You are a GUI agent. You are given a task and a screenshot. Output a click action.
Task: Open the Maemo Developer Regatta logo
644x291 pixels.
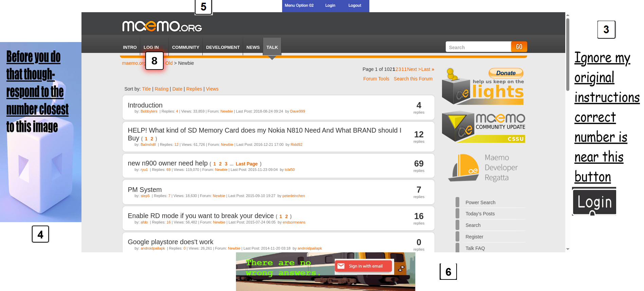(483, 168)
